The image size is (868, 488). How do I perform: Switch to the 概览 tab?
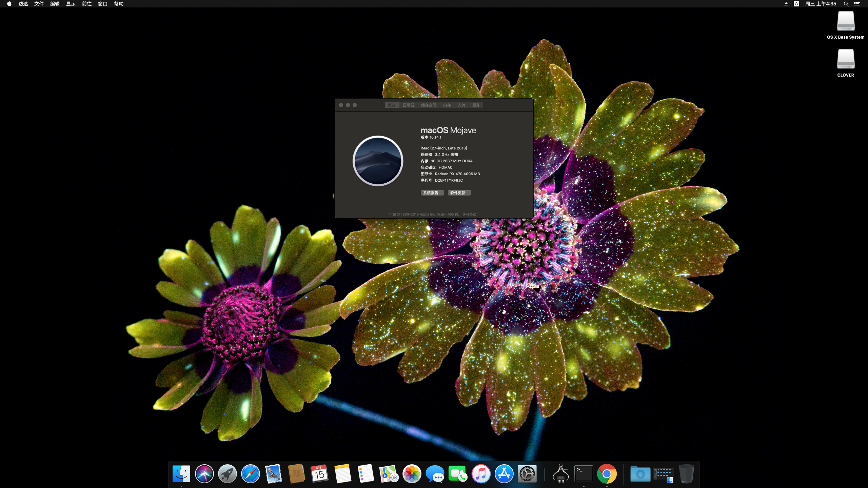click(392, 105)
